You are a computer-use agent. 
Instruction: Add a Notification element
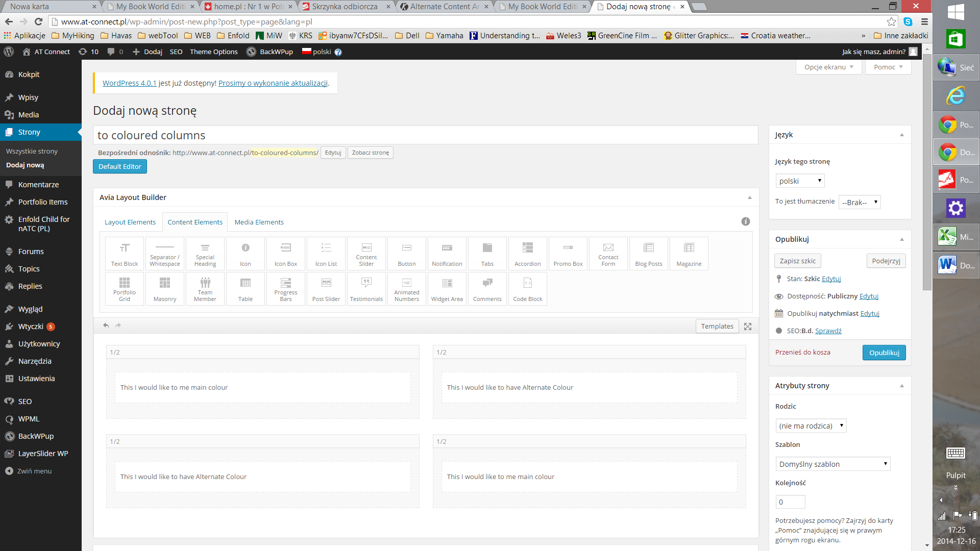click(x=447, y=254)
